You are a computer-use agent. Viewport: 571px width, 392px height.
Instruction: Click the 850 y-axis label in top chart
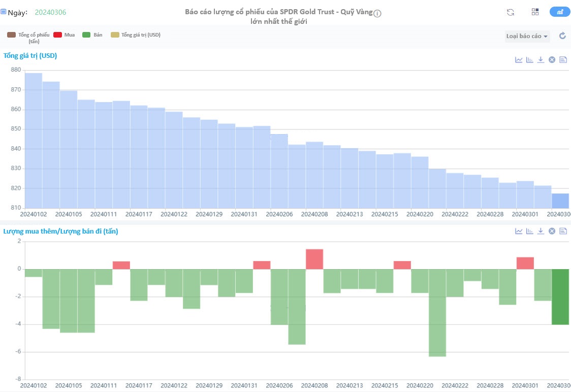[16, 129]
